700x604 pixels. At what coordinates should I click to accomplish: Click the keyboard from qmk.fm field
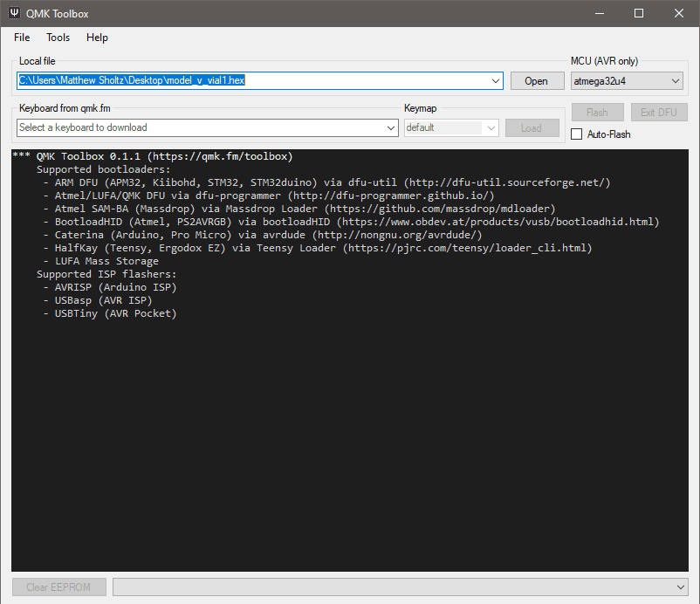[201, 127]
